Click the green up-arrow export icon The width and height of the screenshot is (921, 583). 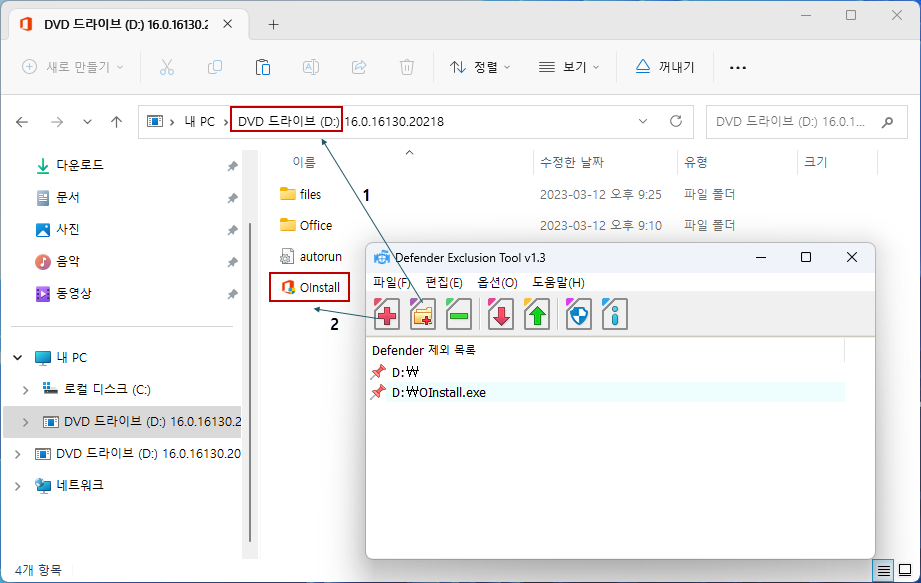537,314
